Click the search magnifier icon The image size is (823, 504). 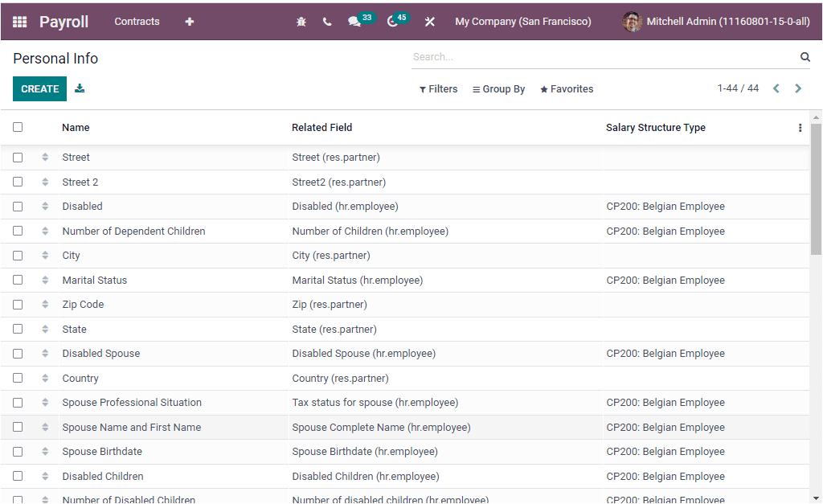click(x=805, y=56)
